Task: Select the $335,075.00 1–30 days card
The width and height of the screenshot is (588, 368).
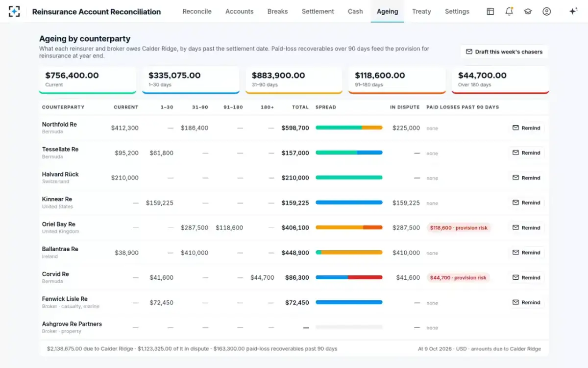Action: pos(191,80)
